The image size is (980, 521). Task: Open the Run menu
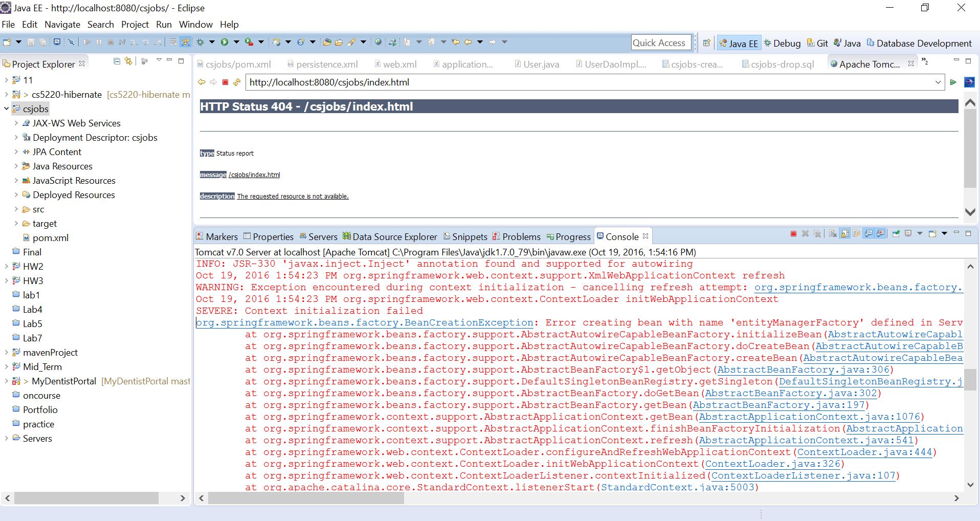[x=164, y=25]
